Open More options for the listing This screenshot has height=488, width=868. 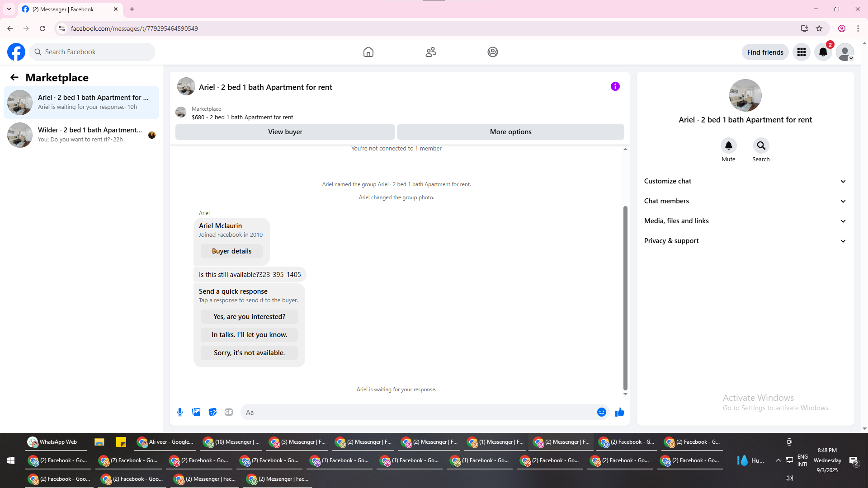[x=511, y=132]
